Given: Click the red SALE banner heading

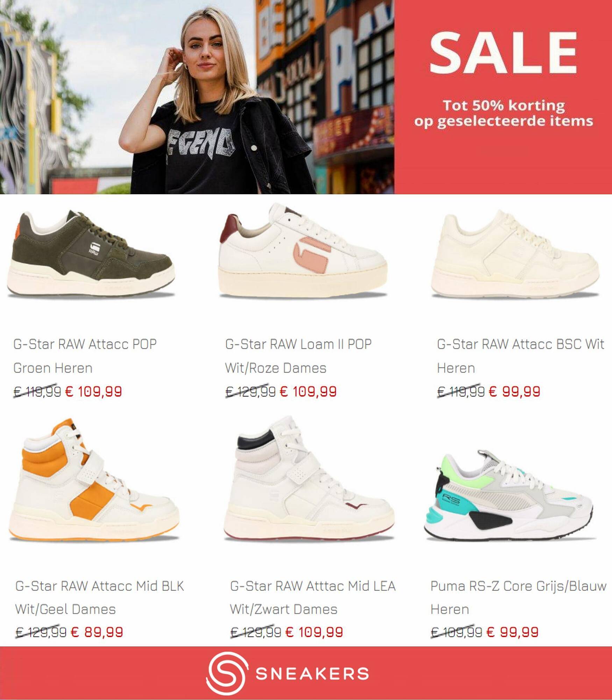Looking at the screenshot, I should coord(503,53).
